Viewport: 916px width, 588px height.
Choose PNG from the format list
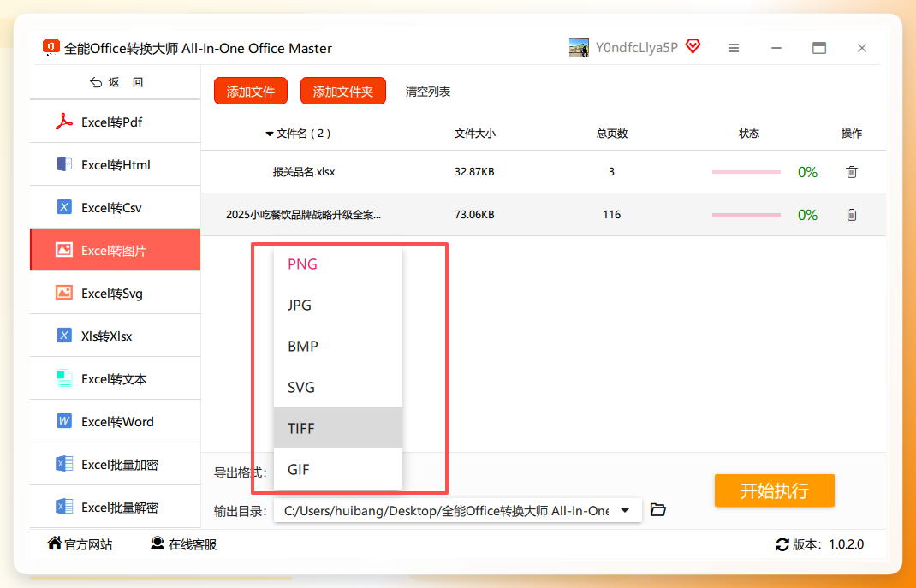[x=338, y=264]
